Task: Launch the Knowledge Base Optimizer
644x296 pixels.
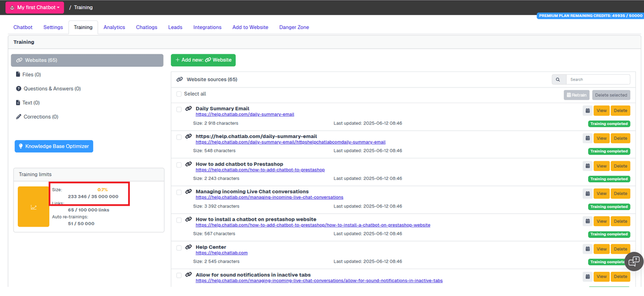Action: pos(54,146)
